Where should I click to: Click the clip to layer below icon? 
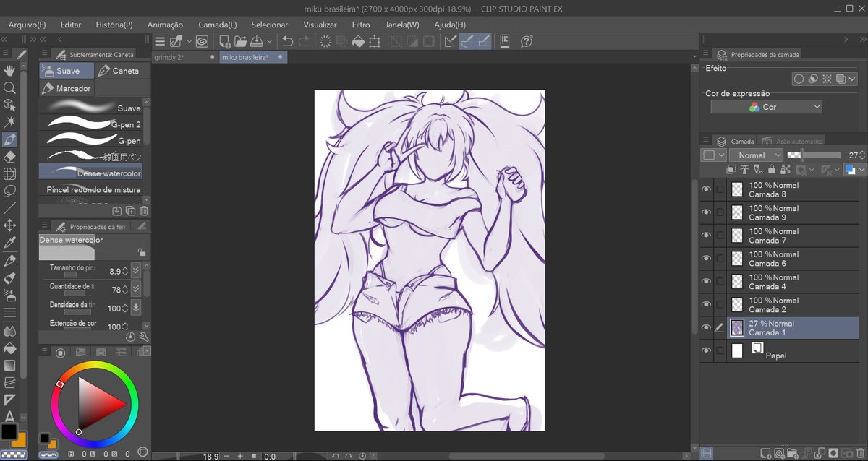click(731, 170)
